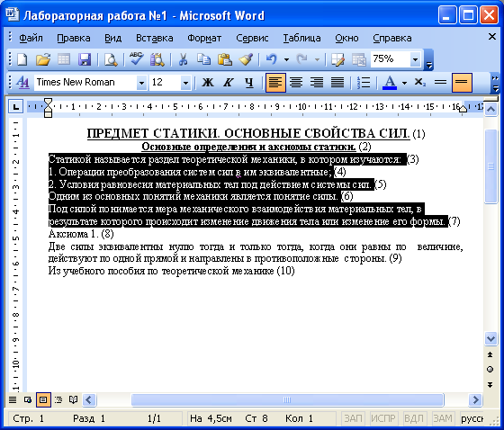Apply the blue font color A
Viewport: 504px width, 430px height.
(390, 83)
